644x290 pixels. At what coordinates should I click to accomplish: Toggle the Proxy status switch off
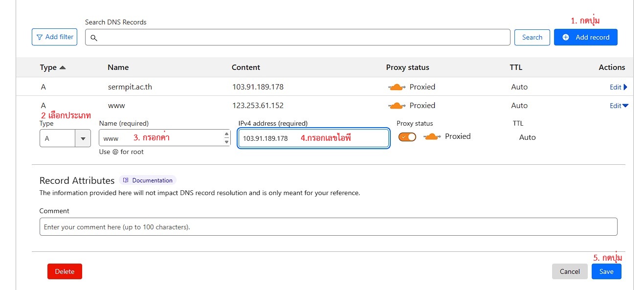(x=407, y=137)
